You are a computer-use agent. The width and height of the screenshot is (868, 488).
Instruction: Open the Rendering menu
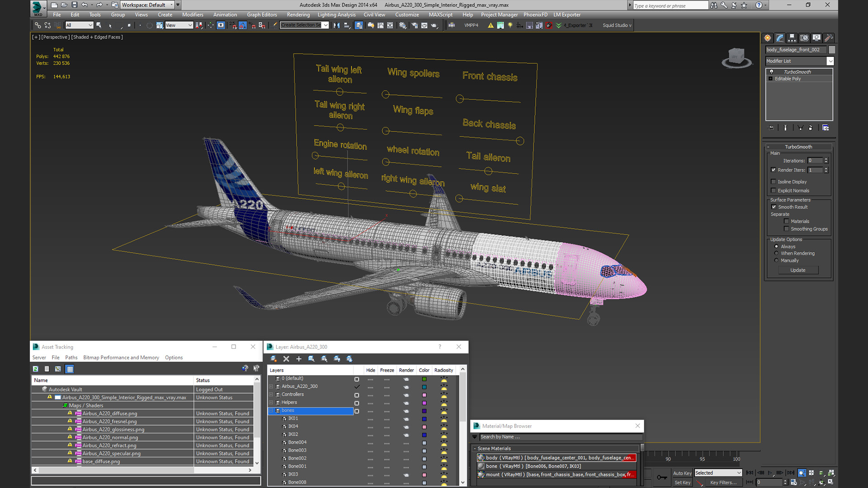[298, 15]
